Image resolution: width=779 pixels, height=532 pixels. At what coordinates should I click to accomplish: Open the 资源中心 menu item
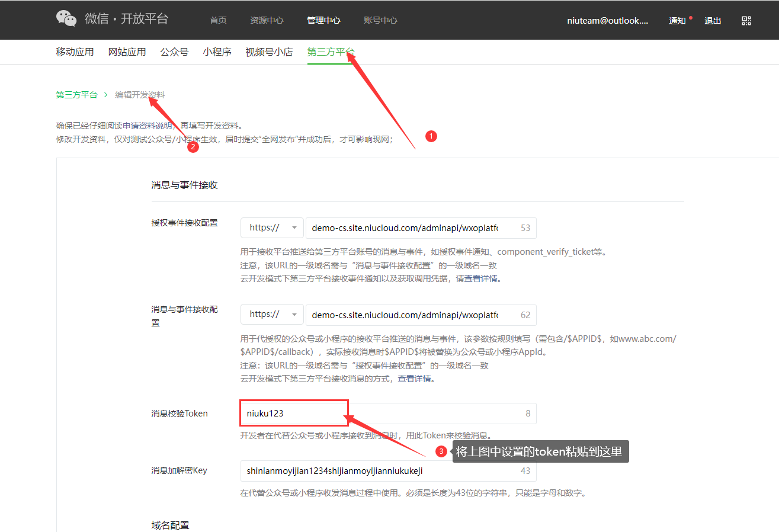[267, 20]
